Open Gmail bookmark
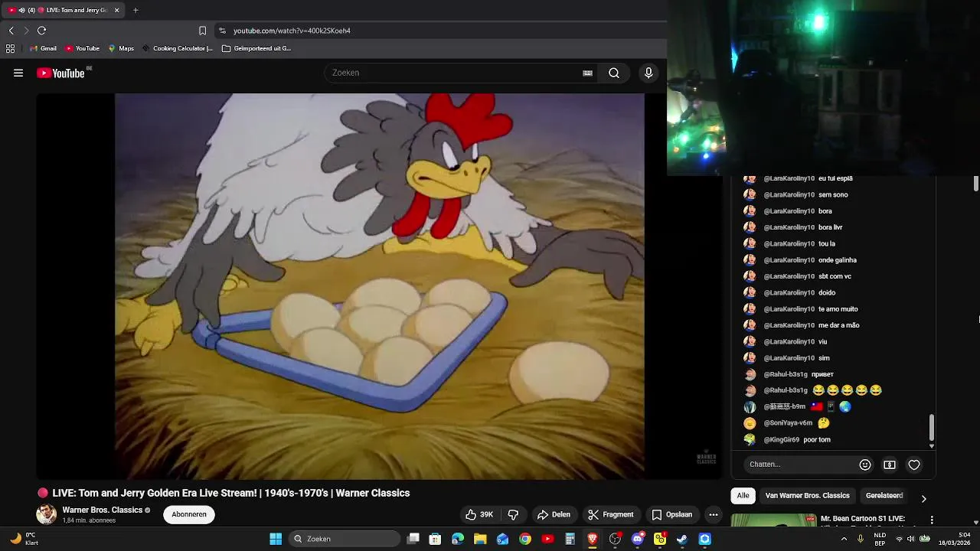The image size is (980, 551). pos(43,48)
